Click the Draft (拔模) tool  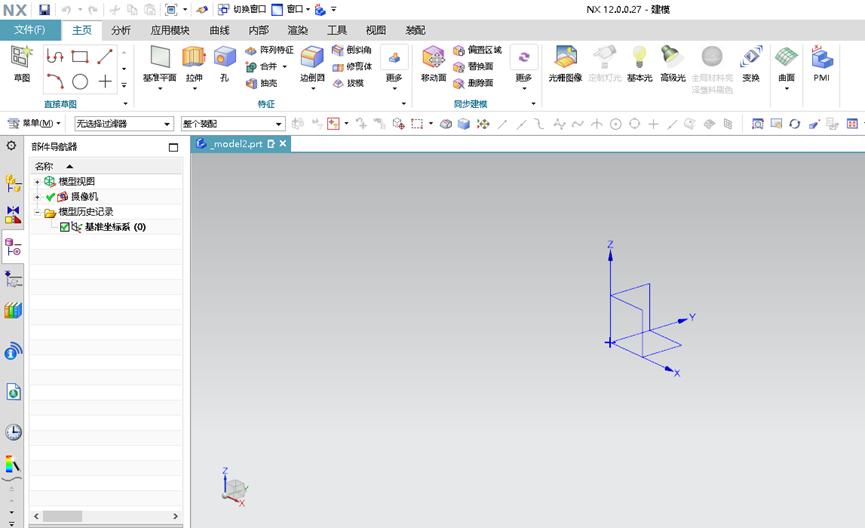click(x=348, y=83)
